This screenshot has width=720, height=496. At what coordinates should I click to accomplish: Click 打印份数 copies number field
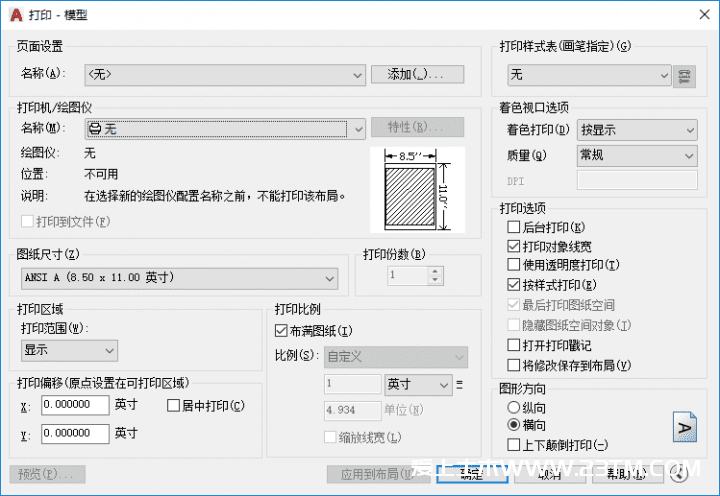pos(408,276)
